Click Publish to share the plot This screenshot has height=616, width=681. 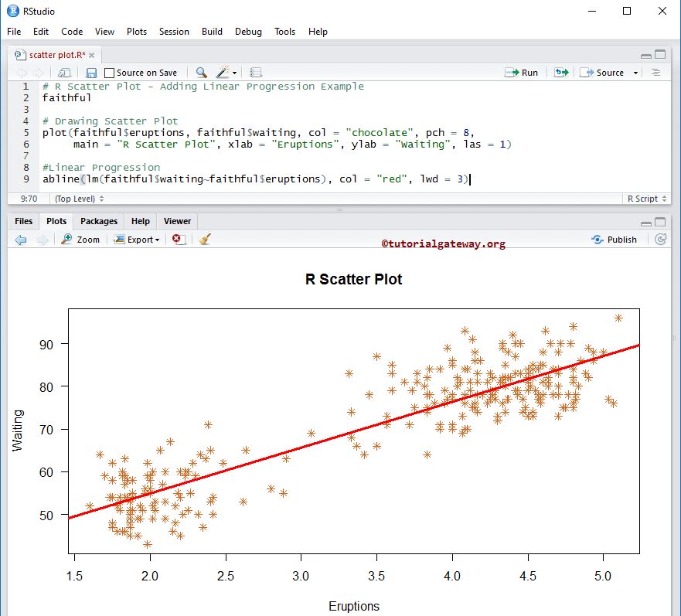coord(615,240)
